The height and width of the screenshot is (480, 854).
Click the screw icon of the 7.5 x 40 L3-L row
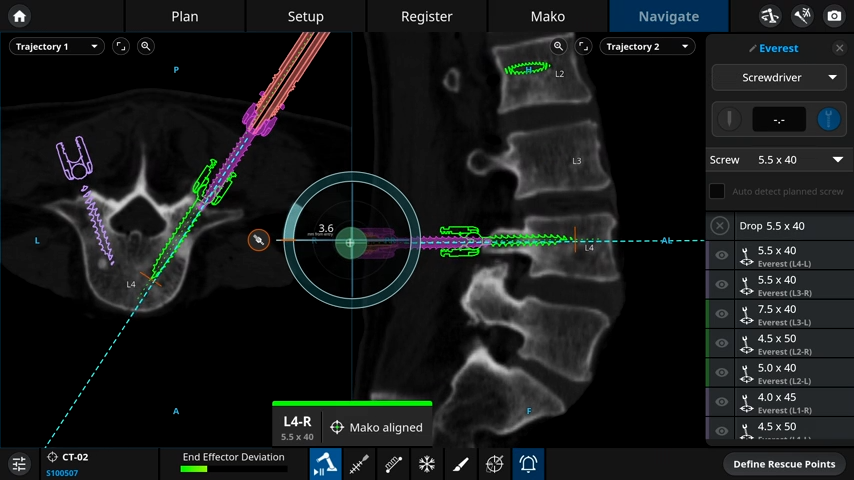(x=746, y=315)
